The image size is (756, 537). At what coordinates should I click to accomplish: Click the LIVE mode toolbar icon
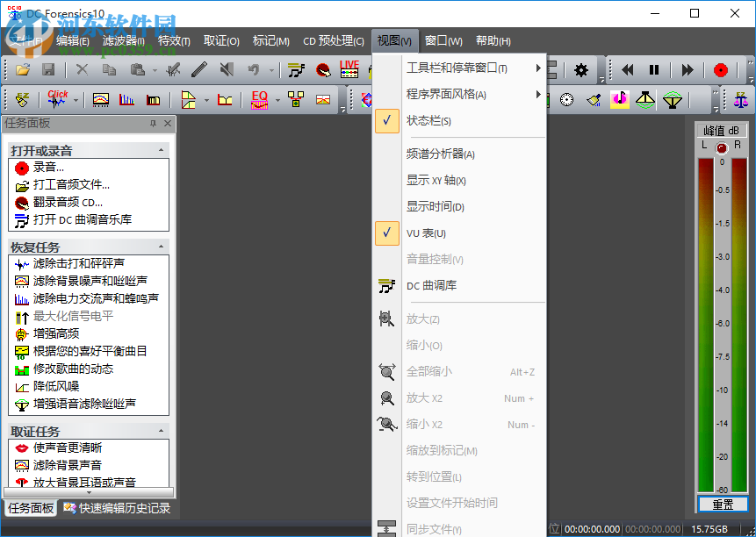[349, 68]
